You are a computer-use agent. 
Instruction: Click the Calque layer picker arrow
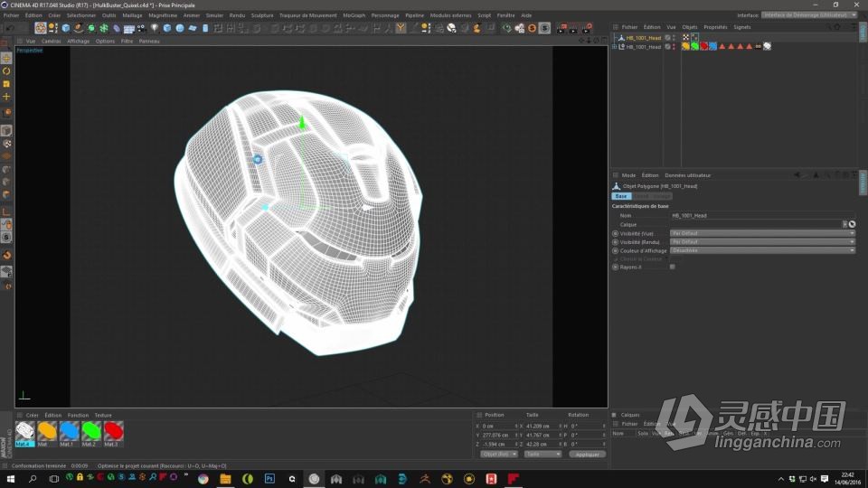tap(844, 224)
